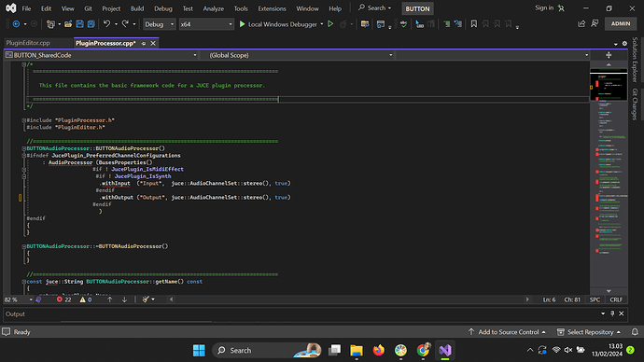Open the Git menu
The image size is (644, 362).
tap(88, 8)
